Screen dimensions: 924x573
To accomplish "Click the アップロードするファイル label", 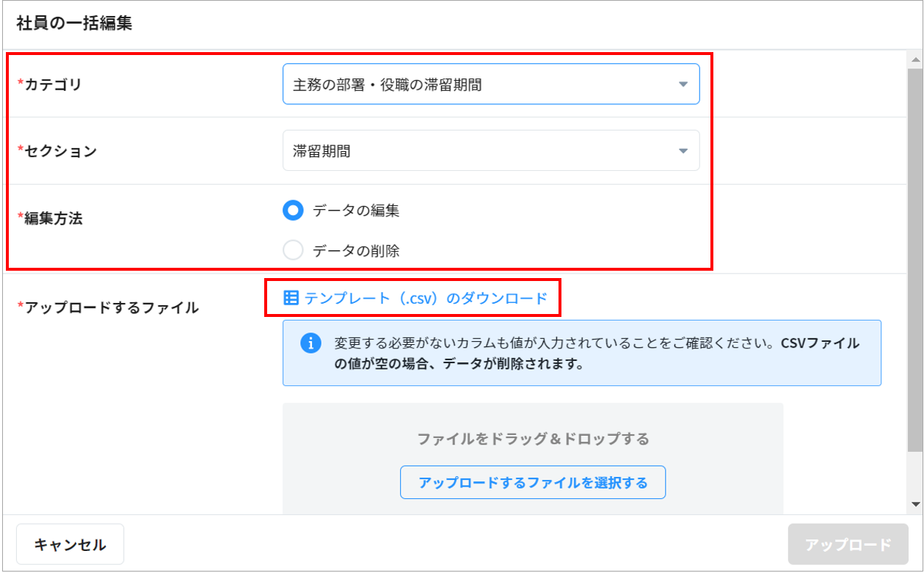I will pyautogui.click(x=112, y=307).
